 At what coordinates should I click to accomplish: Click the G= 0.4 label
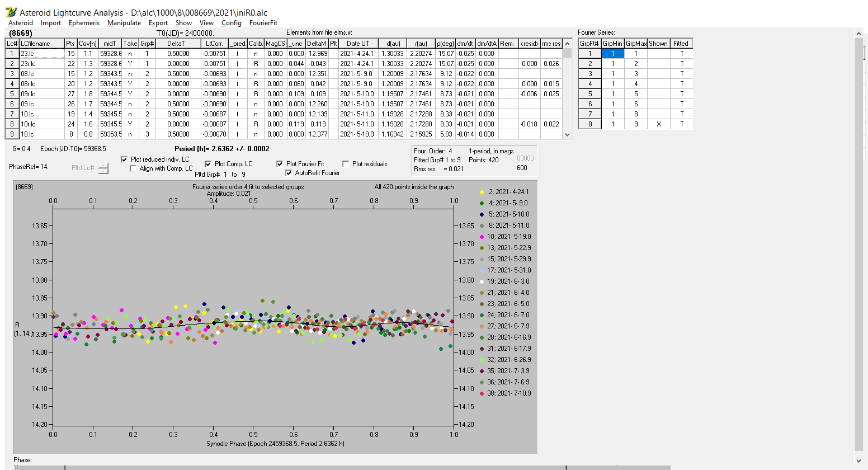click(21, 149)
